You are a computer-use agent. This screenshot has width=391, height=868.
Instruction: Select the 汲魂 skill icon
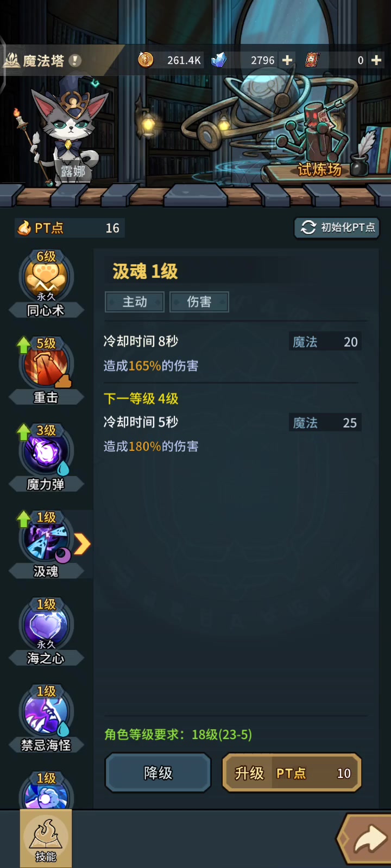pyautogui.click(x=46, y=538)
